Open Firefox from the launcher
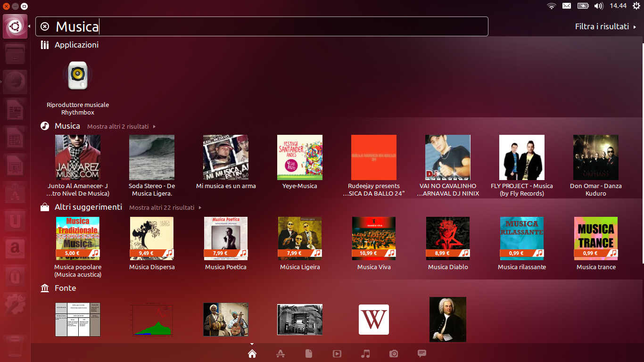This screenshot has height=362, width=644. pos(15,82)
